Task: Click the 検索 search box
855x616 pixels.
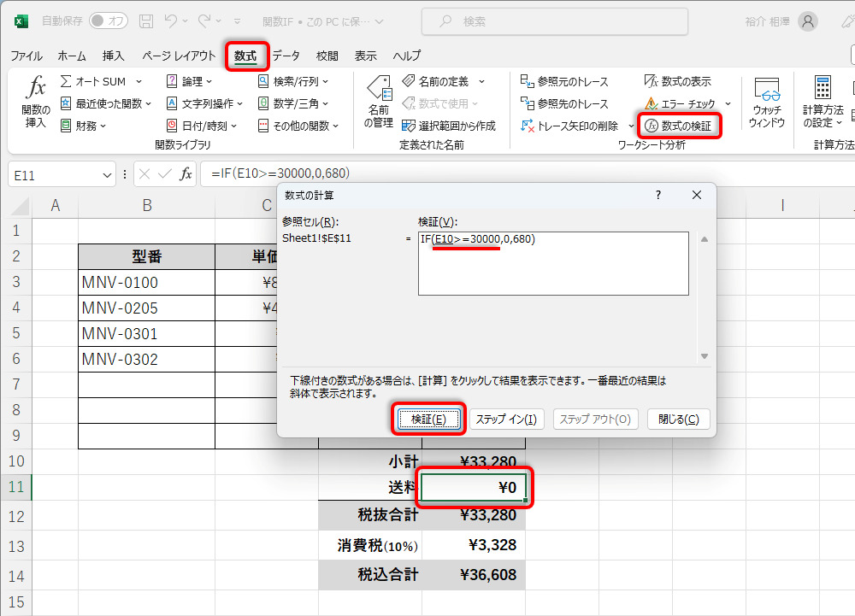Action: [555, 21]
